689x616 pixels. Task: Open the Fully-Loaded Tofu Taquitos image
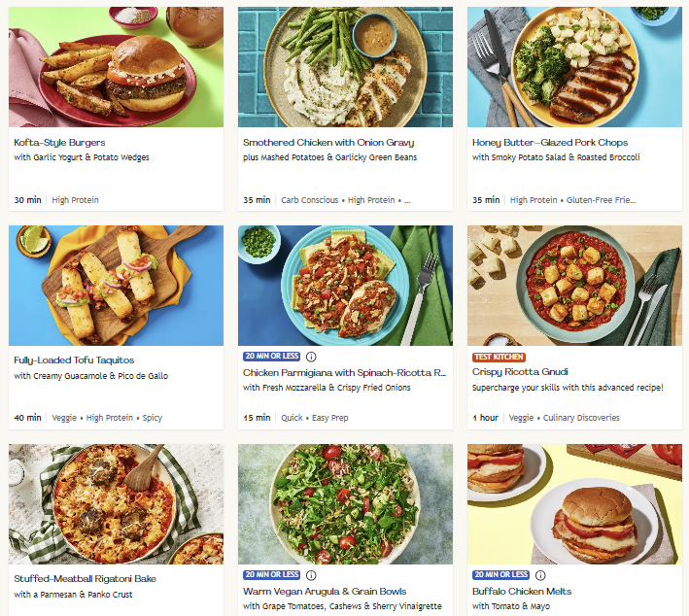(x=116, y=286)
